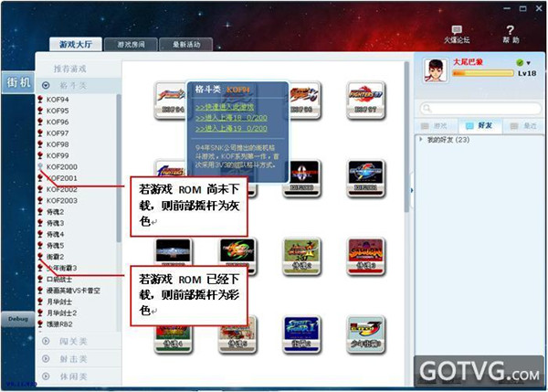Switch to the 最新活动 tab
548x392 pixels.
point(186,45)
